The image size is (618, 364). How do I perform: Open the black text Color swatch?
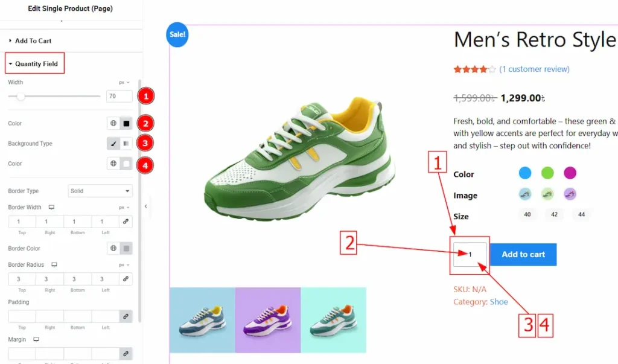(x=126, y=123)
